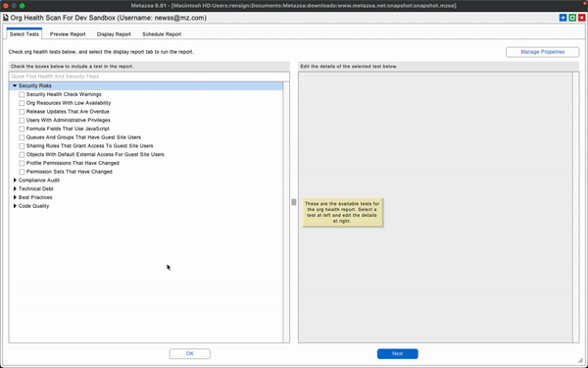Screen dimensions: 588x368
Task: Click the document icon beside Org Health Scan
Action: [6, 18]
